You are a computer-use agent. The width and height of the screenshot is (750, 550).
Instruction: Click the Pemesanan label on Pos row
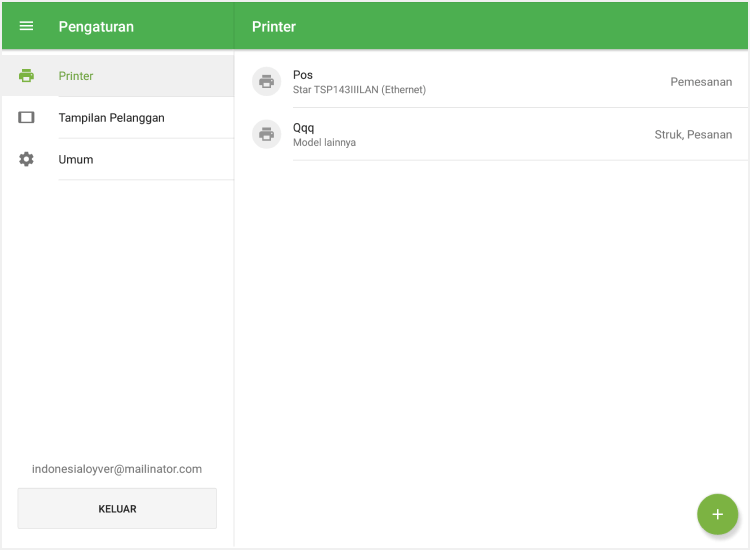pos(700,82)
